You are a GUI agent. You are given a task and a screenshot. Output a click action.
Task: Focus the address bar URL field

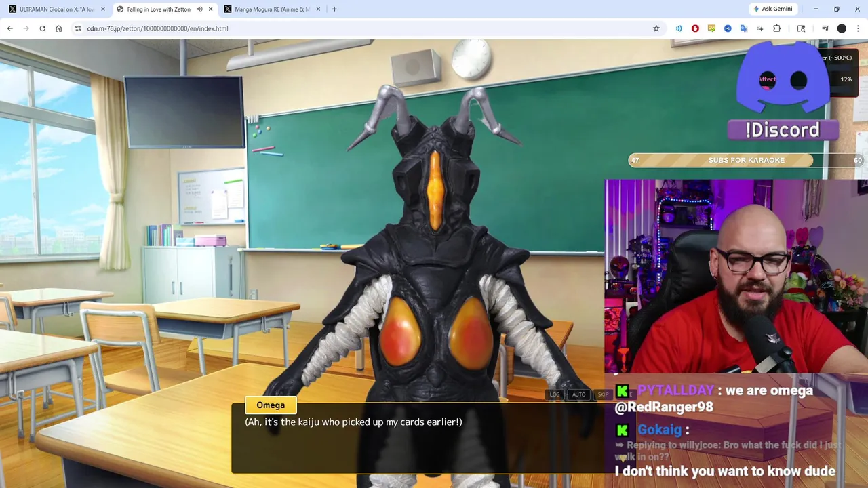pos(366,28)
